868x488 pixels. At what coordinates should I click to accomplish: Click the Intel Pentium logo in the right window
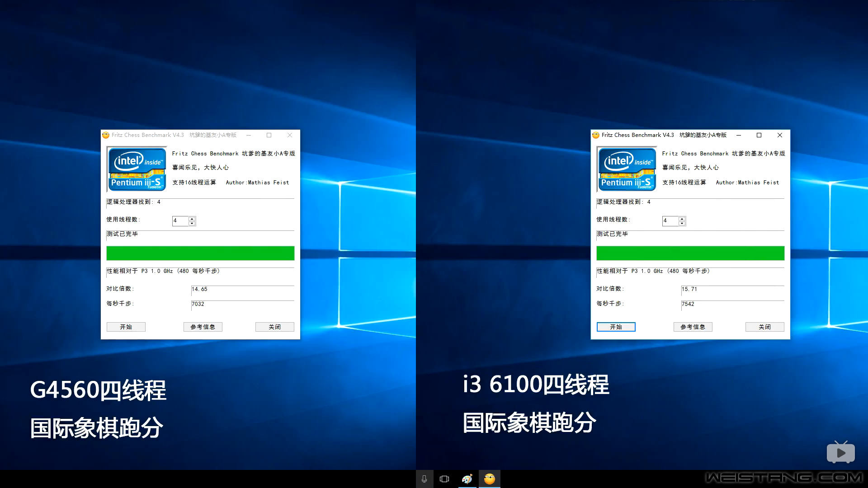(627, 169)
